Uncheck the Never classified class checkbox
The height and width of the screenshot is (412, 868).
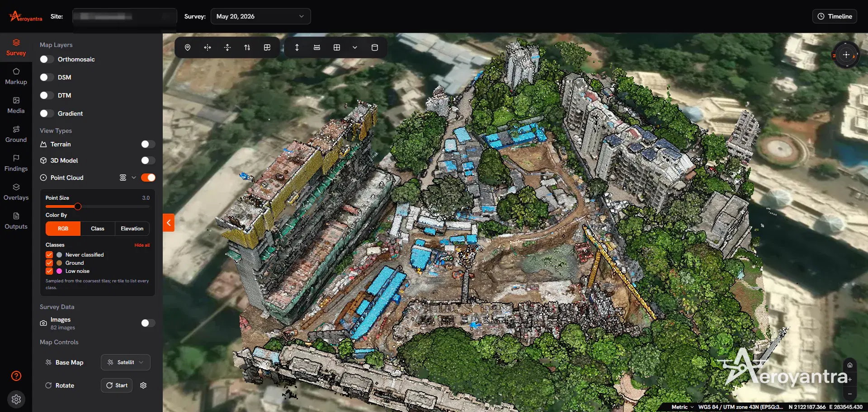point(49,255)
